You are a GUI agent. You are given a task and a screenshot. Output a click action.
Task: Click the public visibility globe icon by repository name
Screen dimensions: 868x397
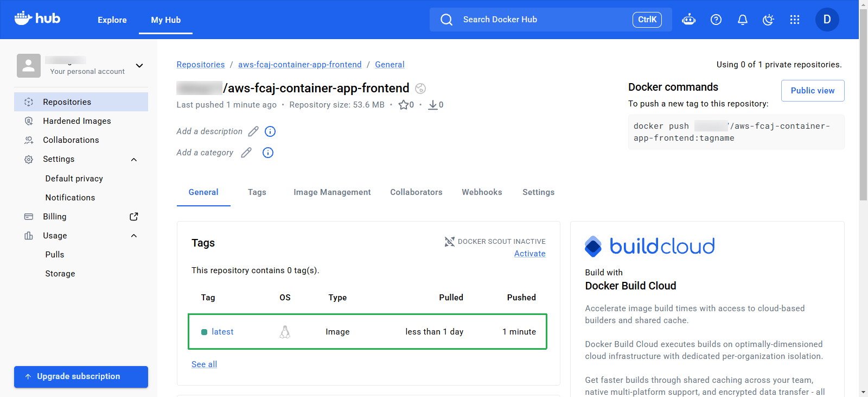[x=420, y=89]
